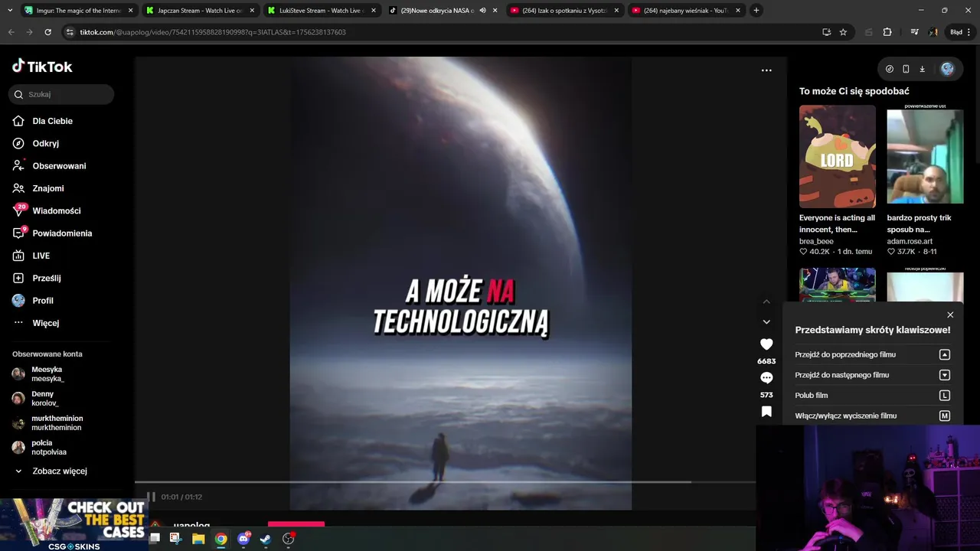The image size is (980, 551).
Task: Go back in browser history
Action: 11,32
